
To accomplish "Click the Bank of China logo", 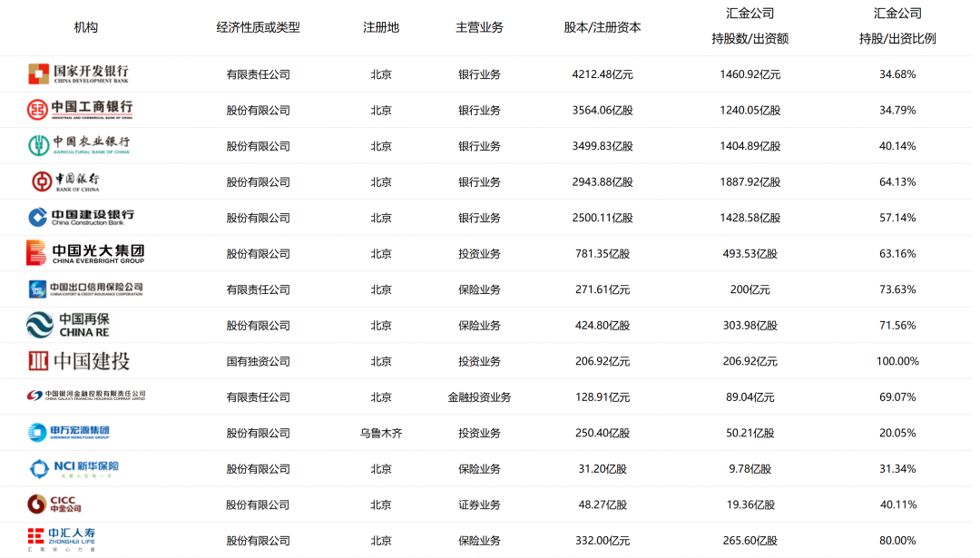I will pyautogui.click(x=65, y=181).
